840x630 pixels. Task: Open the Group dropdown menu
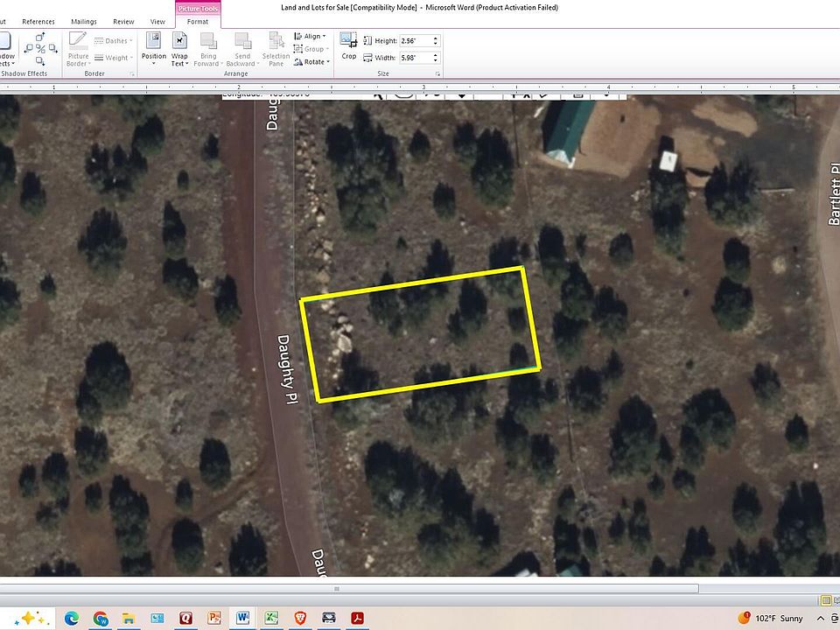(x=311, y=49)
